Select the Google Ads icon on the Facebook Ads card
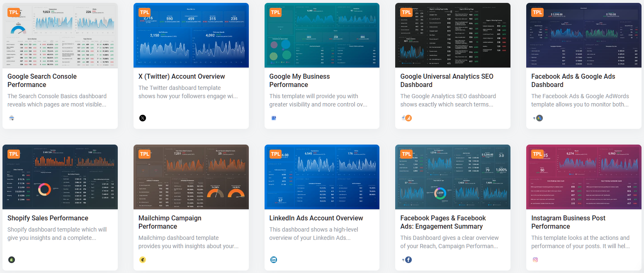Image resolution: width=644 pixels, height=273 pixels. click(539, 118)
